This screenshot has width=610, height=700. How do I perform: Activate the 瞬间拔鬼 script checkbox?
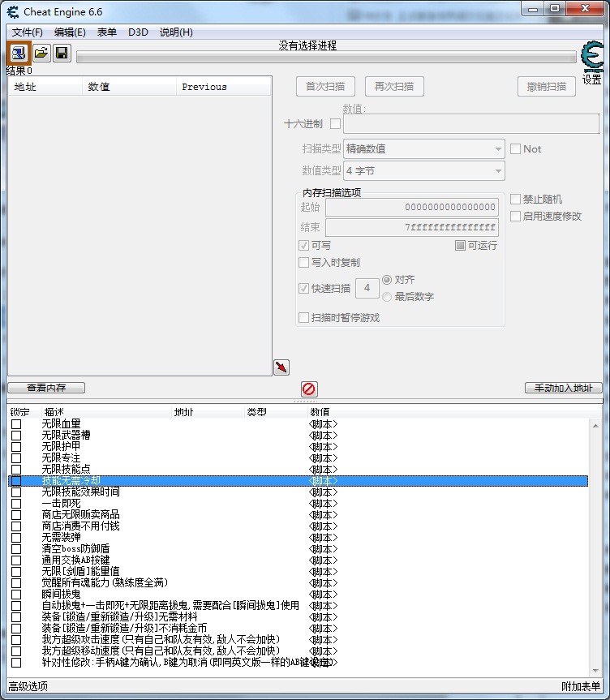click(16, 595)
